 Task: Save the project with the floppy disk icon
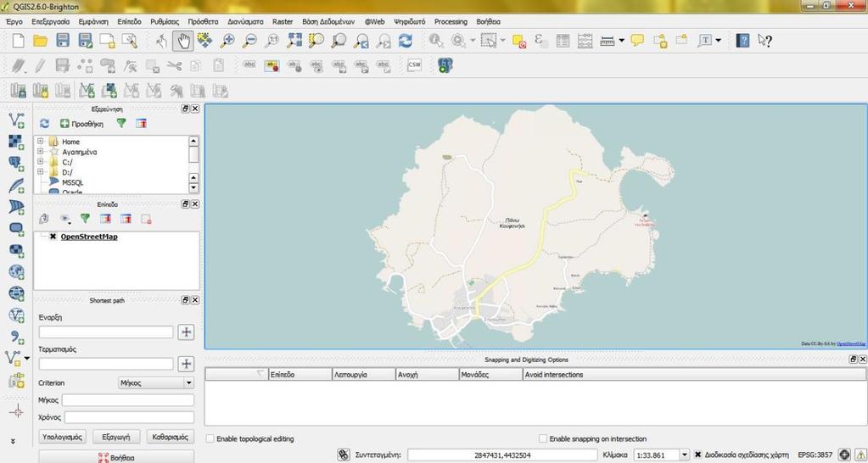[x=63, y=41]
